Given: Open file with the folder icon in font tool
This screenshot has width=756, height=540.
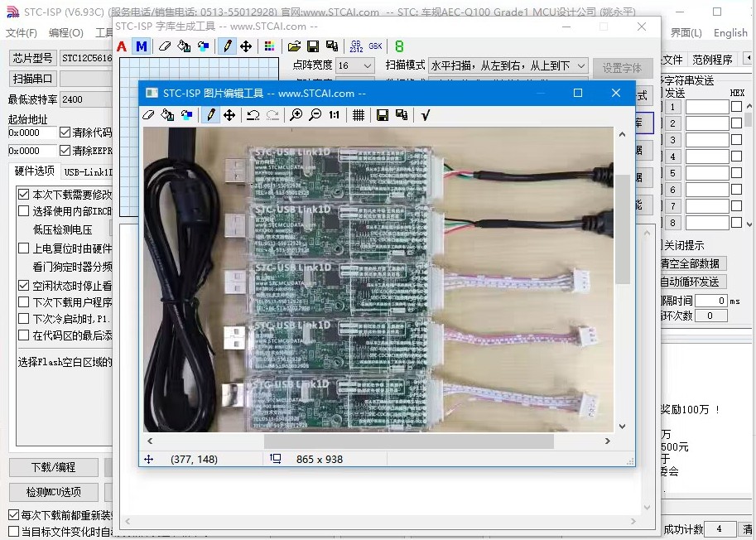Looking at the screenshot, I should pyautogui.click(x=294, y=46).
